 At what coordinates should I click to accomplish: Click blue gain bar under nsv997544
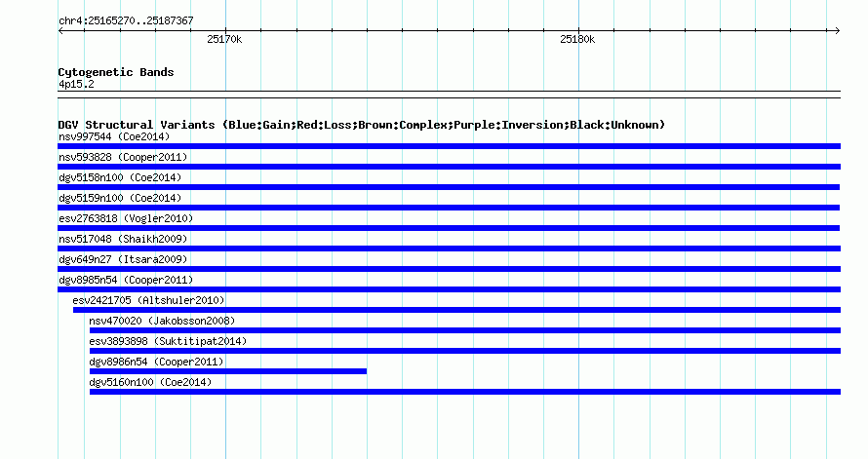449,146
